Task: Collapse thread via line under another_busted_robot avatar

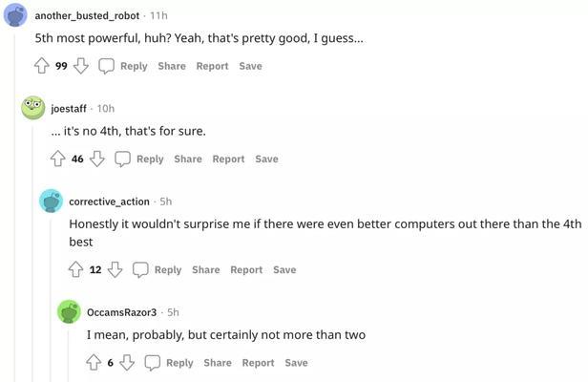Action: 15,206
